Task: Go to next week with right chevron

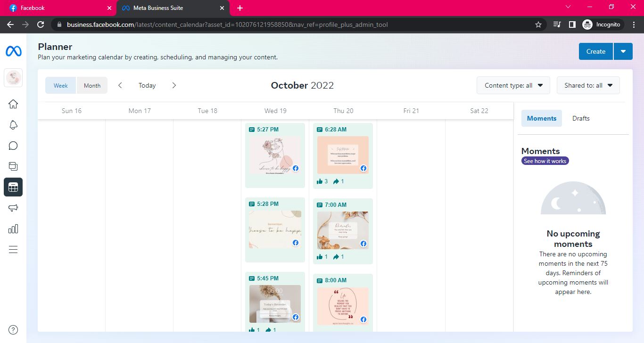Action: pos(174,85)
